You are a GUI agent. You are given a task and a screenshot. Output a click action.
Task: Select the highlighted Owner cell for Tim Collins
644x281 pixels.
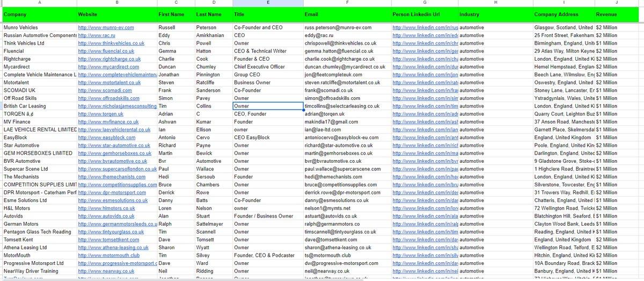click(268, 106)
